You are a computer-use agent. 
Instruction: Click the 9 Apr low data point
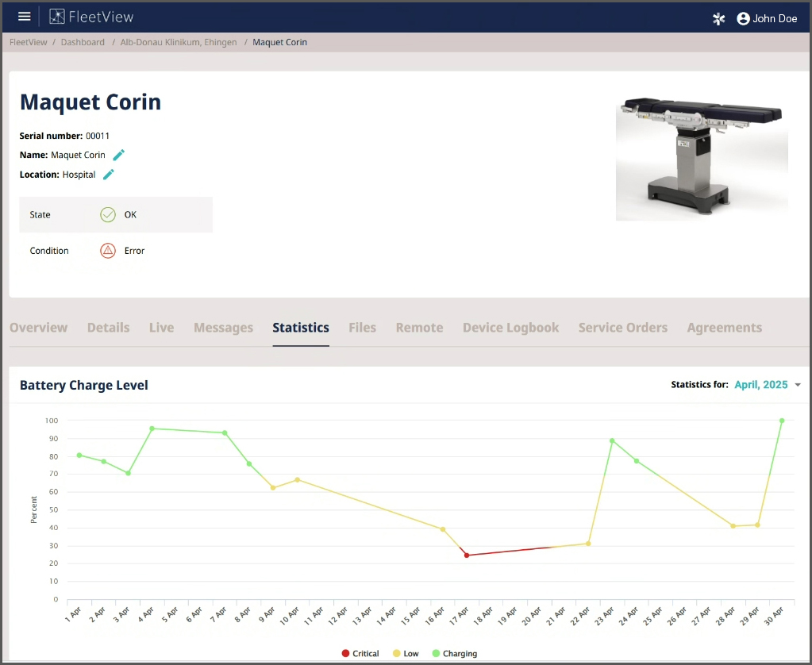coord(273,488)
